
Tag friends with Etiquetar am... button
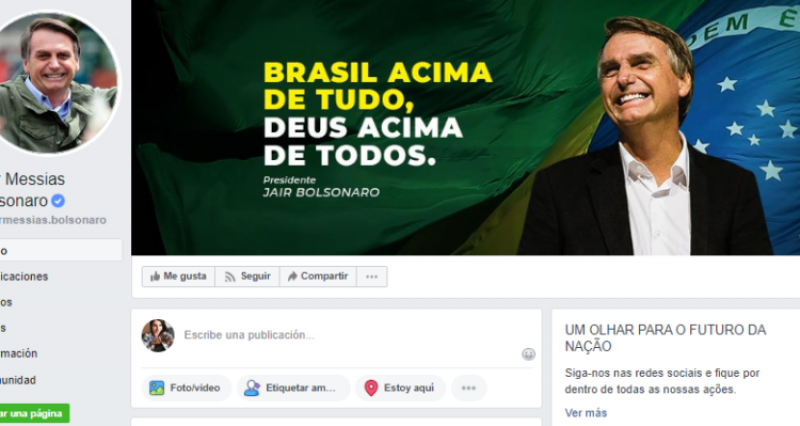[x=293, y=388]
